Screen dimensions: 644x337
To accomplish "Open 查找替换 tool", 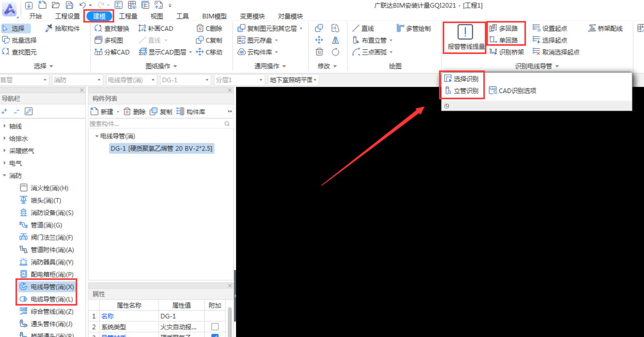I will coord(112,28).
